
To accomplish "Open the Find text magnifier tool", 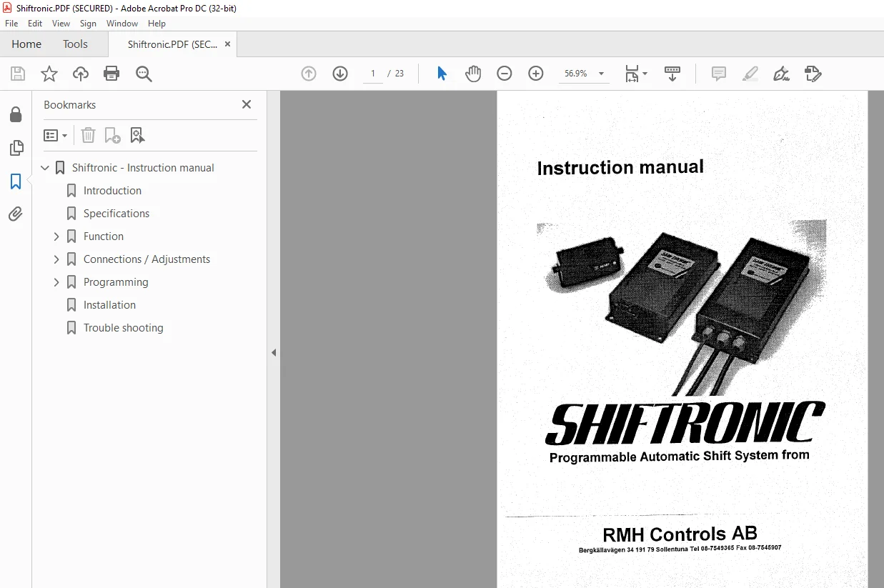I will 144,74.
